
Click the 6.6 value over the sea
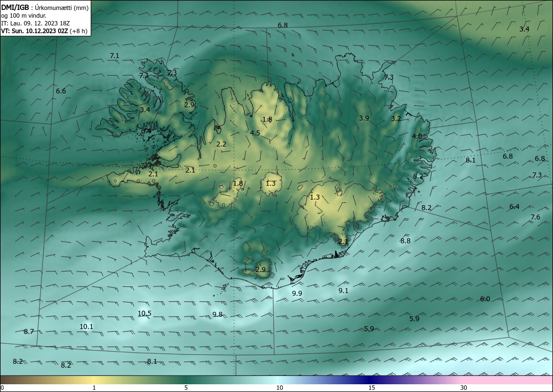61,91
